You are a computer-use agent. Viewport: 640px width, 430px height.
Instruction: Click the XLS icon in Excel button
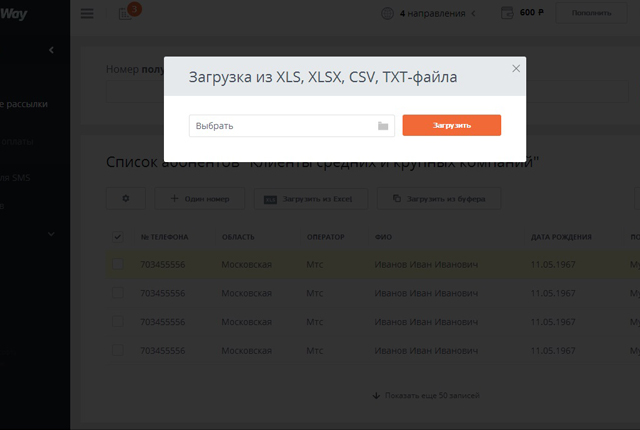[x=270, y=199]
